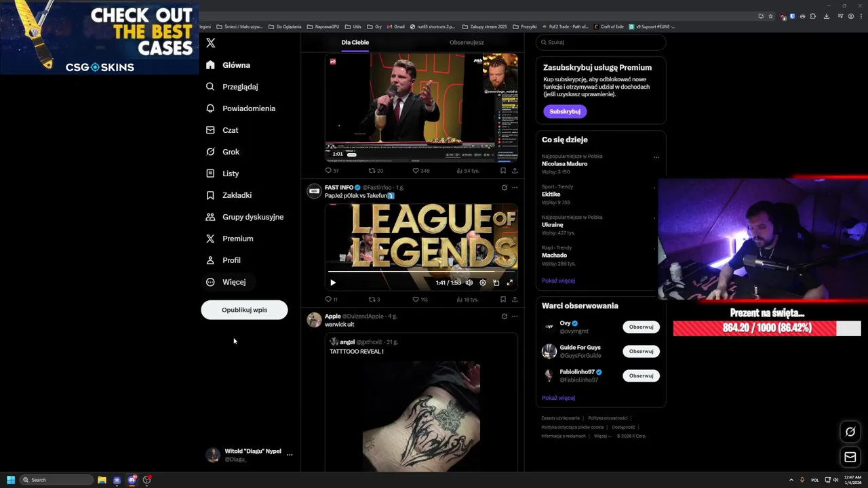Open Profil page
Image resolution: width=868 pixels, height=488 pixels.
224,260
